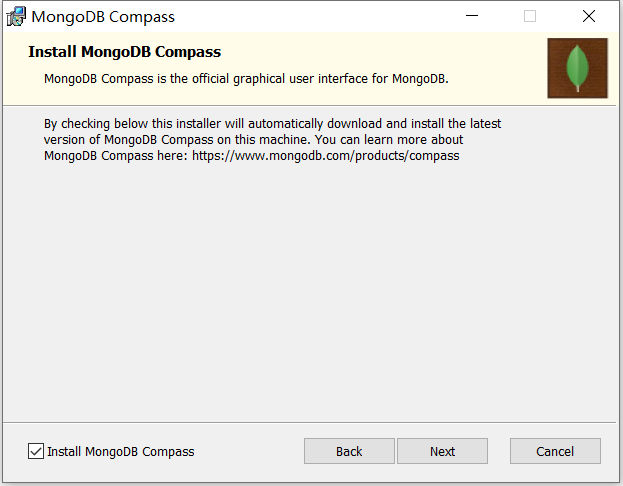Click the installer package icon in the title bar

click(x=15, y=16)
